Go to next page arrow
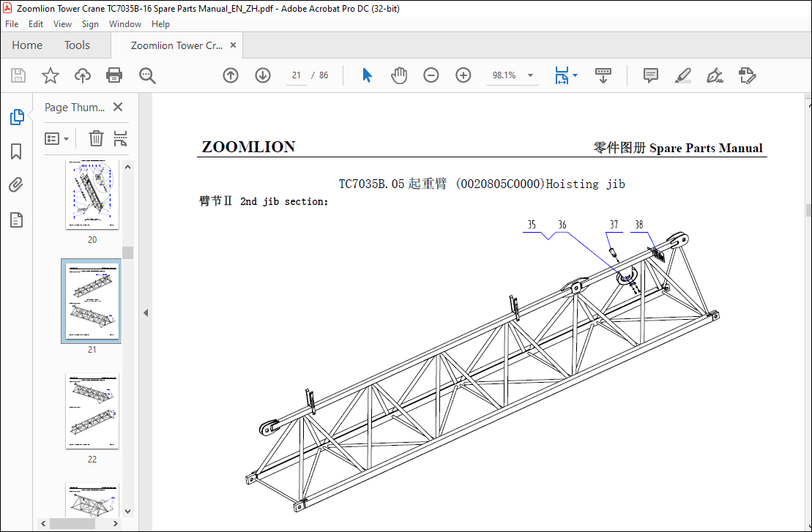Screen dimensions: 812x532 tap(263, 75)
